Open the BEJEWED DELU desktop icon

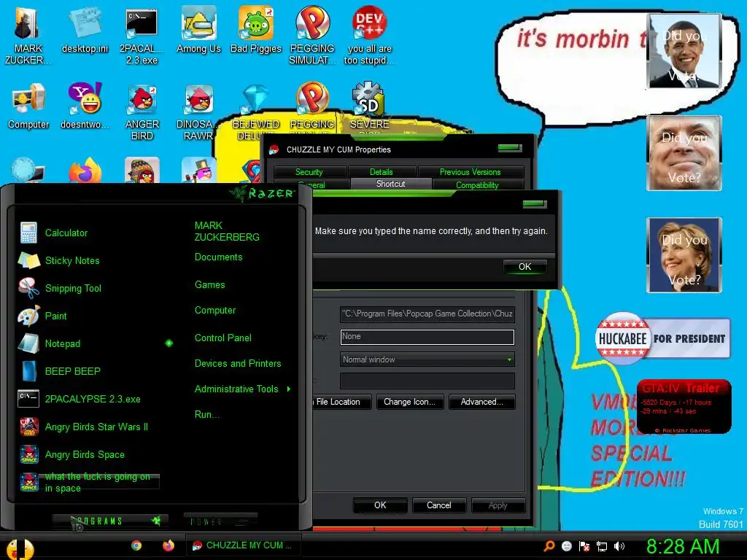(256, 112)
